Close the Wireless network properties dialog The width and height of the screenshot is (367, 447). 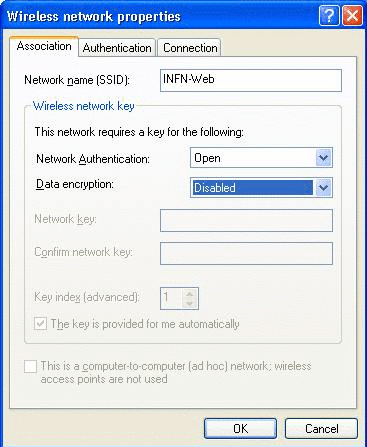click(352, 16)
